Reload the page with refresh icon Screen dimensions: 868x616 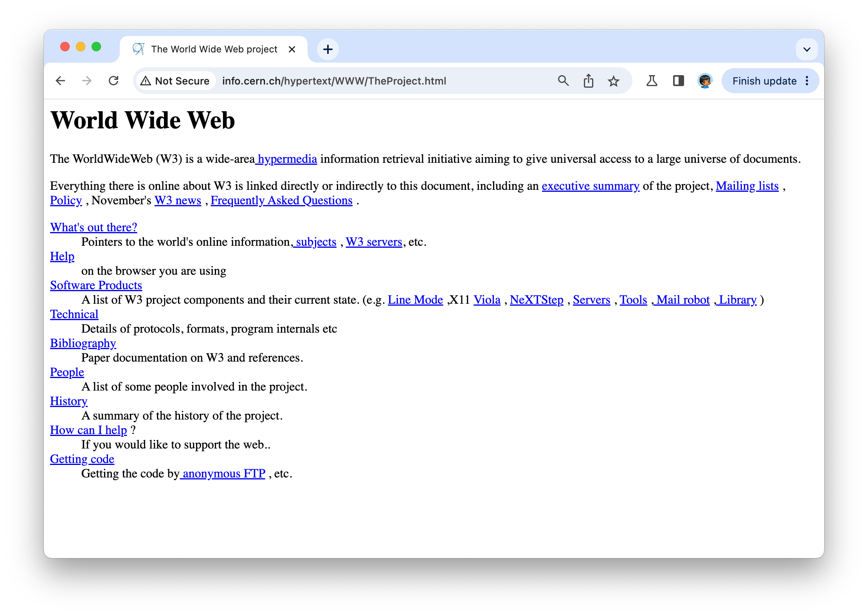coord(113,81)
